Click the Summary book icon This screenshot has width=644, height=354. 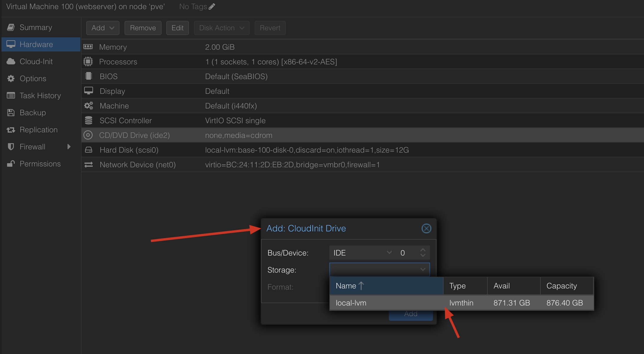click(11, 27)
